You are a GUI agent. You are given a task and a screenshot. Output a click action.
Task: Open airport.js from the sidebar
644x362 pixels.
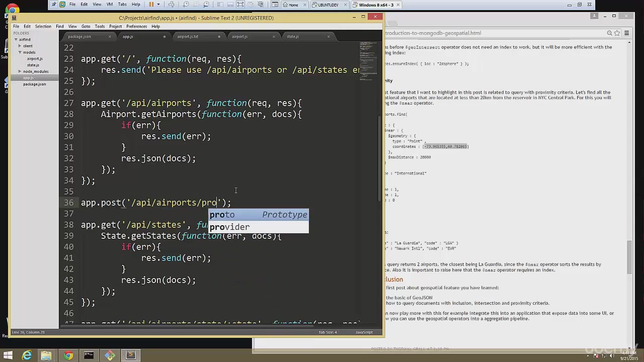(x=35, y=59)
